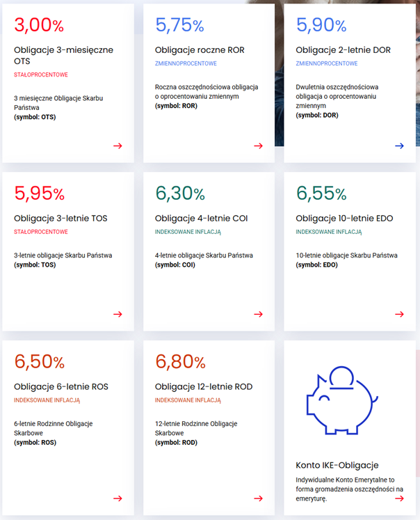The image size is (420, 520).
Task: Open the Obligacje 3-miesięczne OTS title
Action: pyautogui.click(x=63, y=56)
